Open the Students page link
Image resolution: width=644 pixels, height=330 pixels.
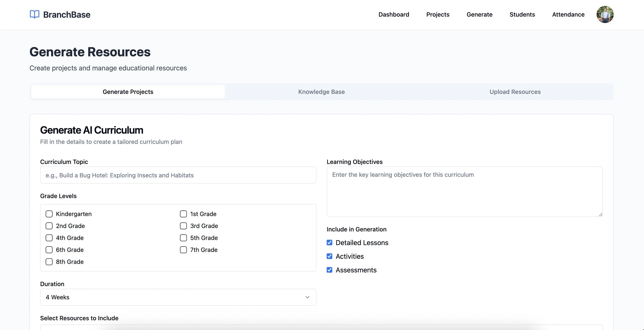[x=522, y=14]
